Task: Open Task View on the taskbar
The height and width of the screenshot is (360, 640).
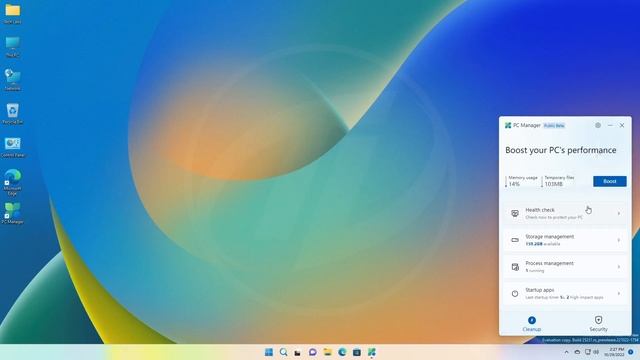Action: click(298, 352)
